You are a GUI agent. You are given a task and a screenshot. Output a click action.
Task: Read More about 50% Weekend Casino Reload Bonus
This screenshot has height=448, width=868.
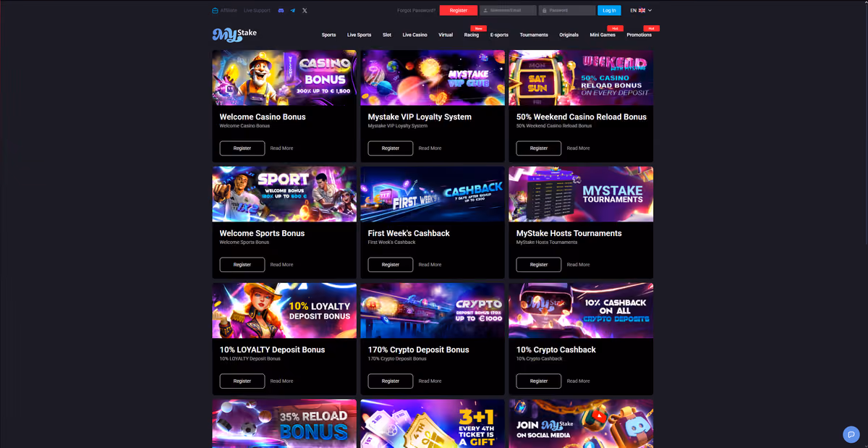point(578,148)
